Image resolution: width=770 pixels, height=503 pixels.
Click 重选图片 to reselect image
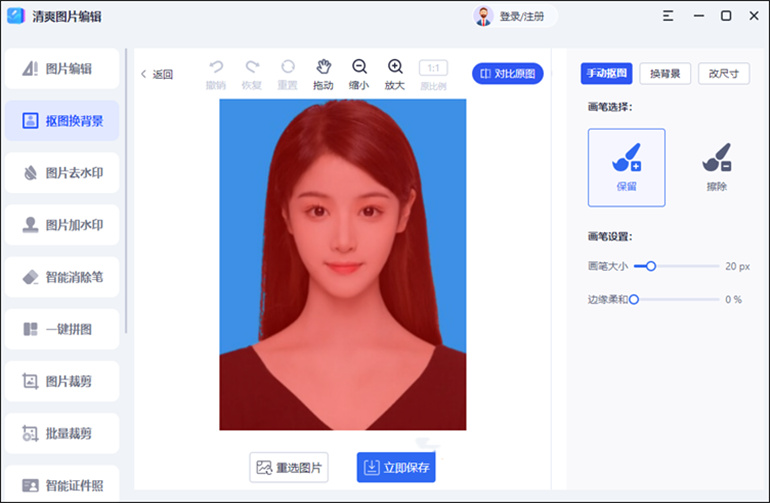pos(289,467)
